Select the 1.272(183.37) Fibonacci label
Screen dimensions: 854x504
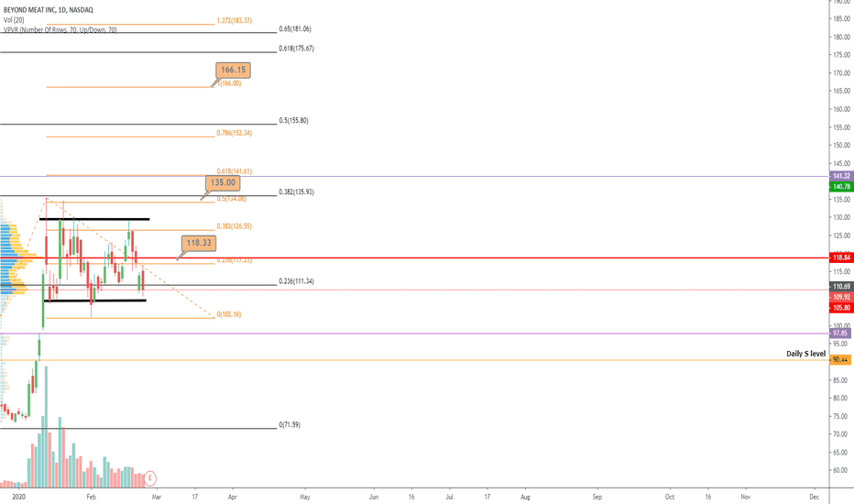coord(235,21)
